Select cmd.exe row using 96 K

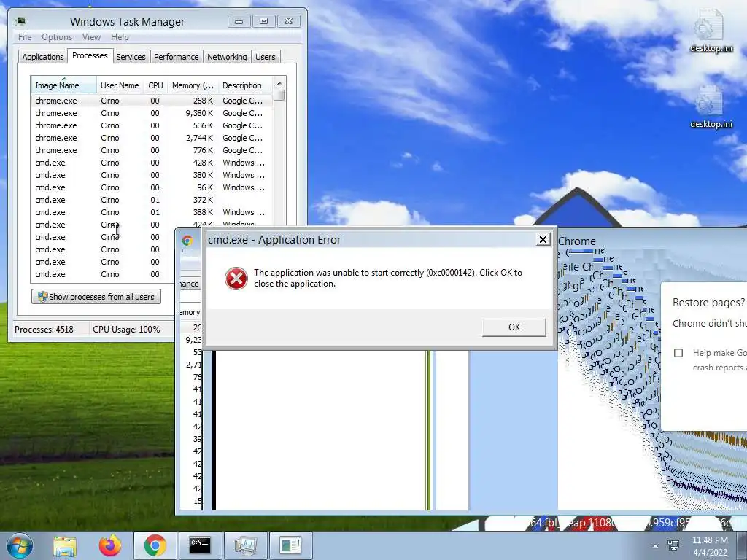click(x=152, y=187)
